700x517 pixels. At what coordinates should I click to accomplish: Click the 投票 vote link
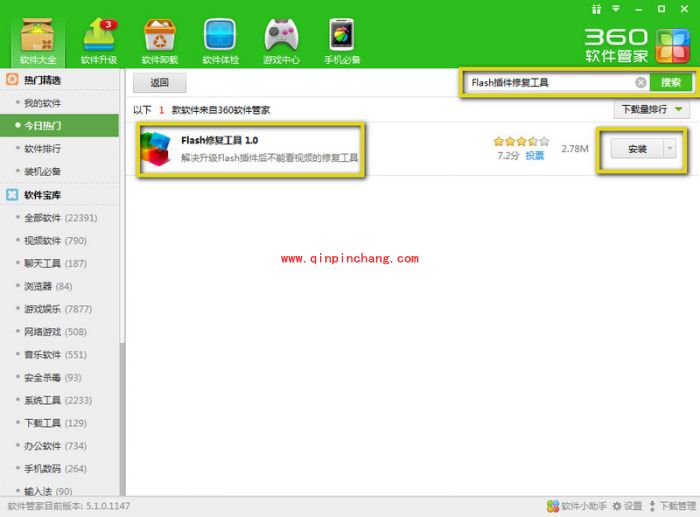point(535,156)
